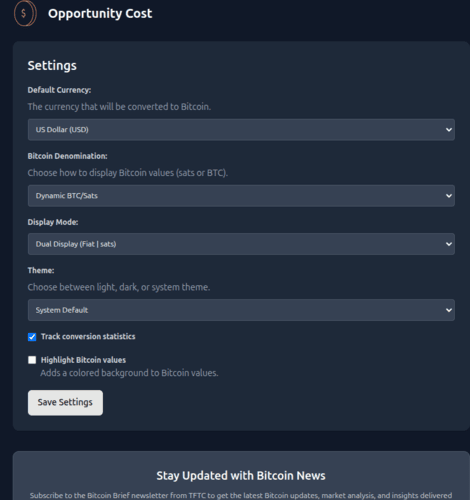Image resolution: width=470 pixels, height=500 pixels.
Task: Click the Settings heading
Action: [52, 66]
